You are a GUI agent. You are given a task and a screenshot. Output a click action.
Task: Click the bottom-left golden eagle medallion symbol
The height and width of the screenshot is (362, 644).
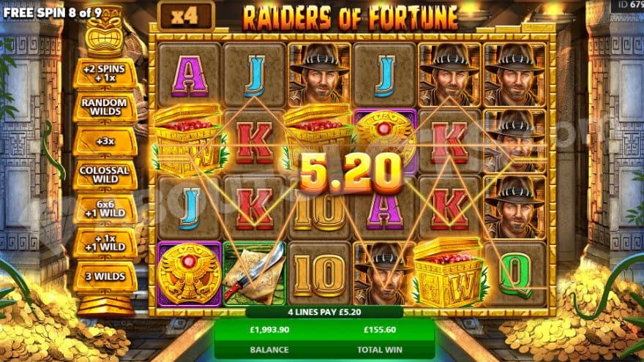(x=190, y=274)
